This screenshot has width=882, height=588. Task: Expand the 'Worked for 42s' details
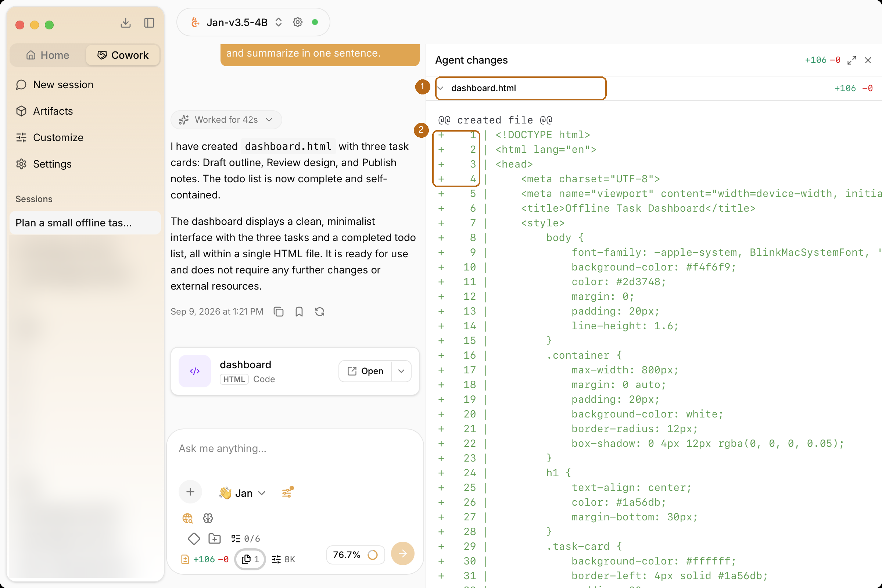pyautogui.click(x=226, y=120)
